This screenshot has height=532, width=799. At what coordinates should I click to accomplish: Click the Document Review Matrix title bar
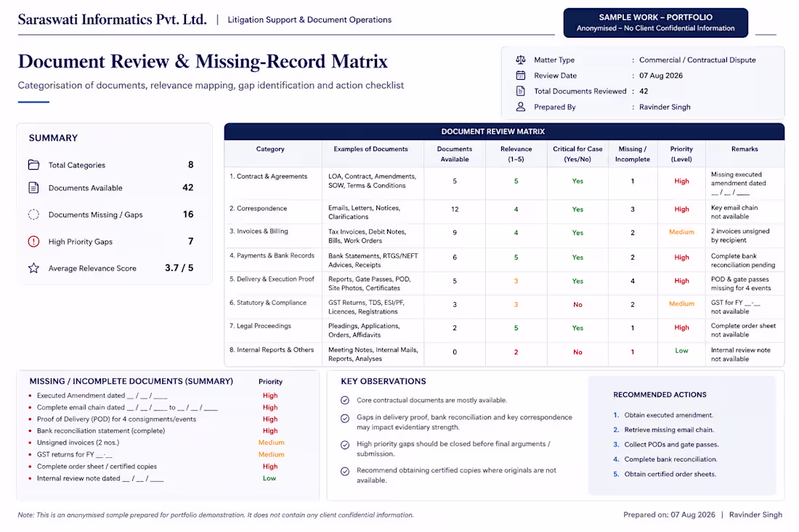click(504, 131)
